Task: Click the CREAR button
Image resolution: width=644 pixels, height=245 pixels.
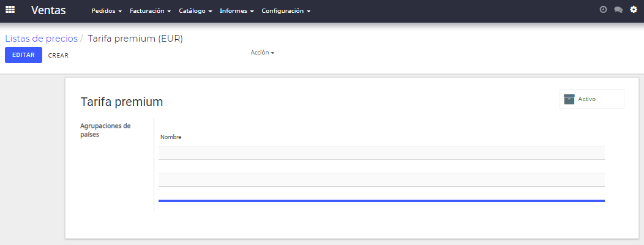Action: click(58, 56)
